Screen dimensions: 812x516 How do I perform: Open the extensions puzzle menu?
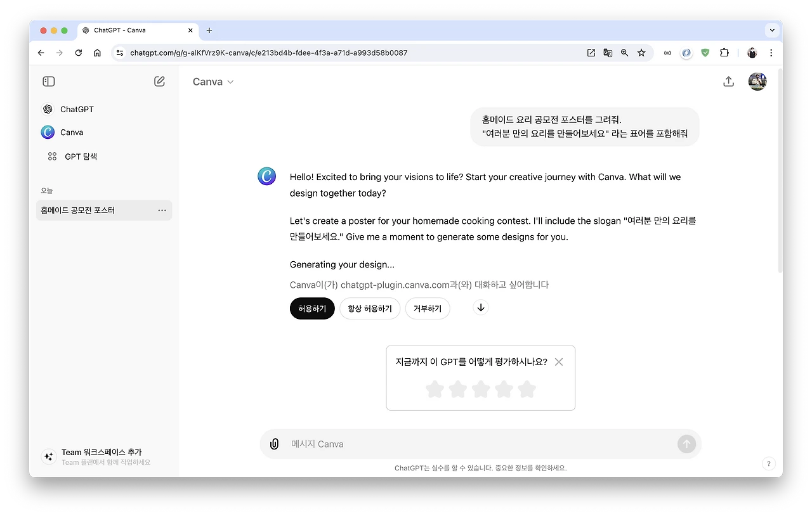pos(724,53)
